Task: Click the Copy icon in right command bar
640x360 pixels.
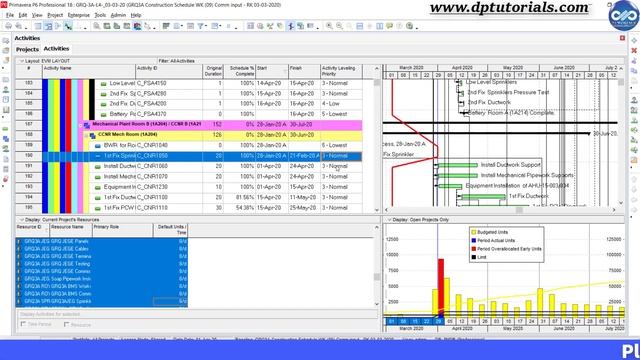Action: coord(634,71)
